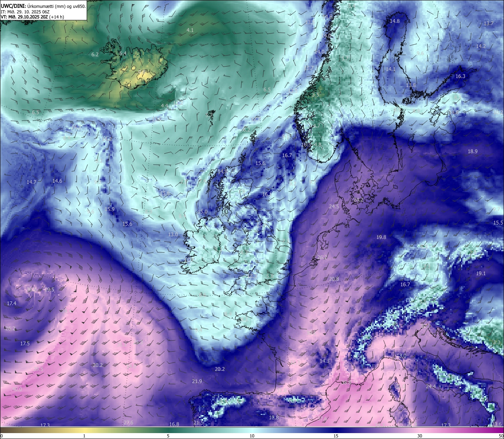
Task: Click the 15.9 value on the map
Action: click(110, 209)
